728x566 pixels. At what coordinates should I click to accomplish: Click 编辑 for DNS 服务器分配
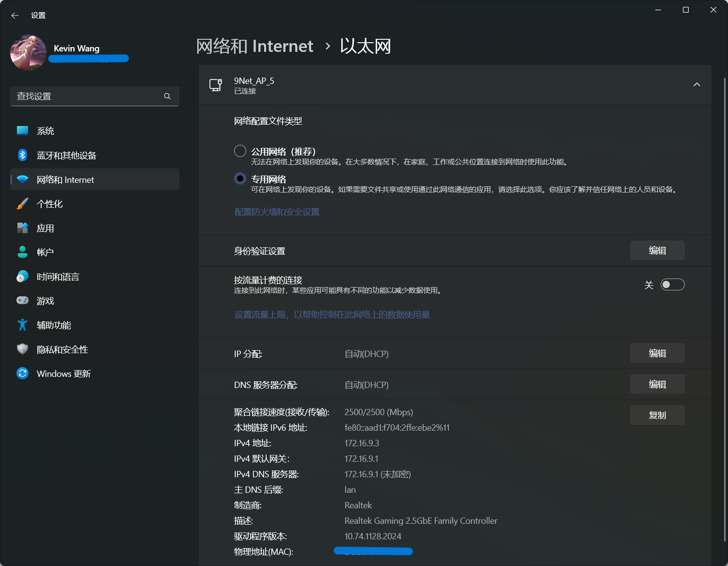click(x=657, y=384)
